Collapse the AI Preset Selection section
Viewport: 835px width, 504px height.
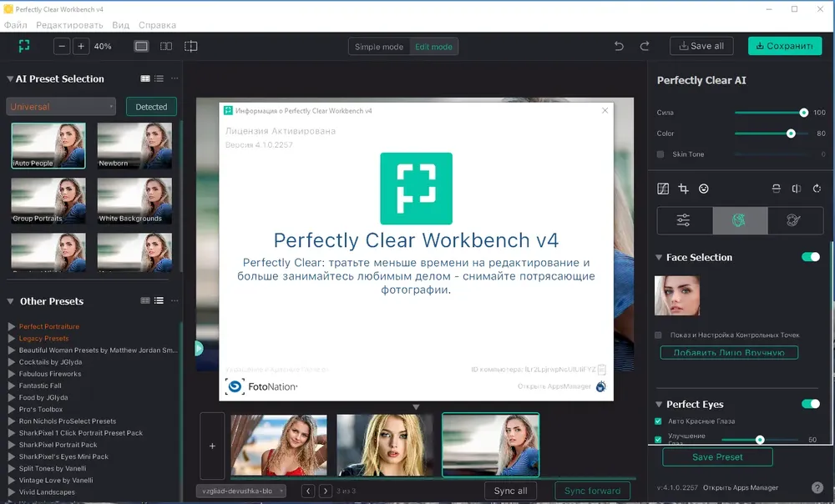coord(9,78)
